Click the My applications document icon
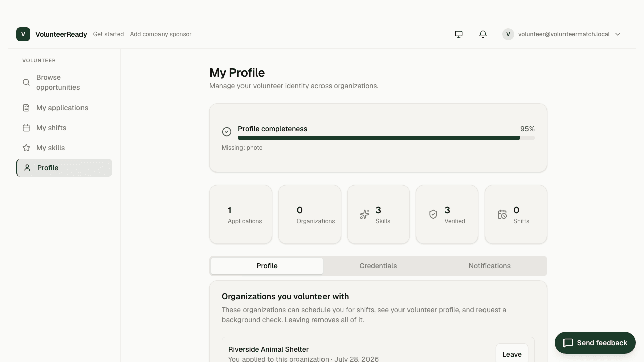Viewport: 644px width, 362px height. 26,108
